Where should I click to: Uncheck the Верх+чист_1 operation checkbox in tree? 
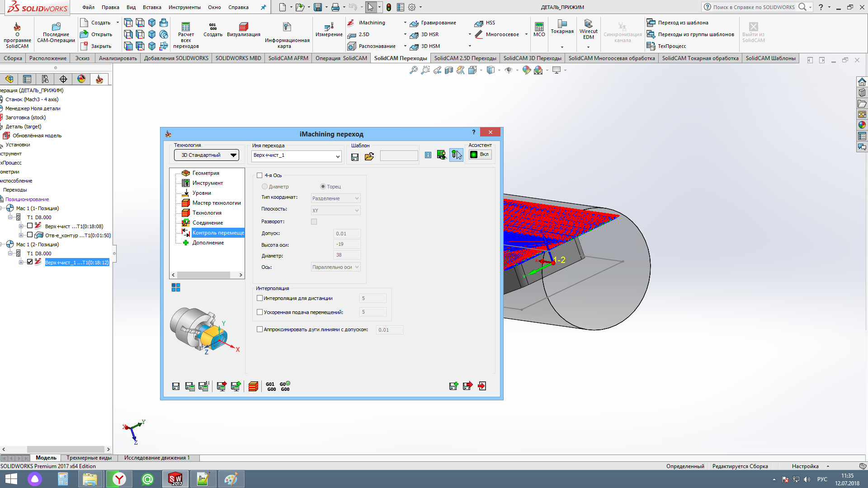pos(30,262)
